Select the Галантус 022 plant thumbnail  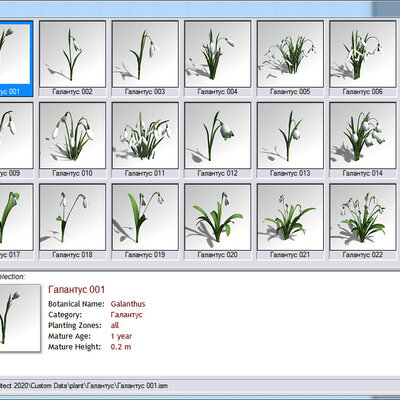[363, 217]
